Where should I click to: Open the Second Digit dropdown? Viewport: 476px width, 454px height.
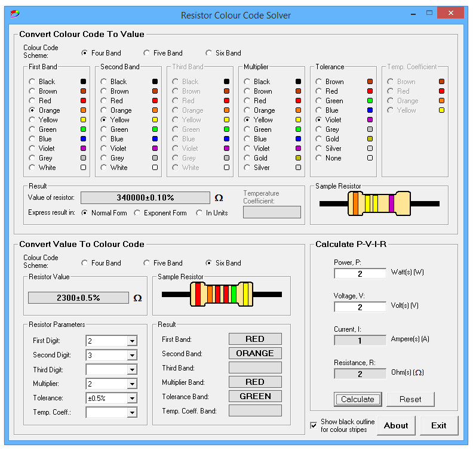coord(132,355)
